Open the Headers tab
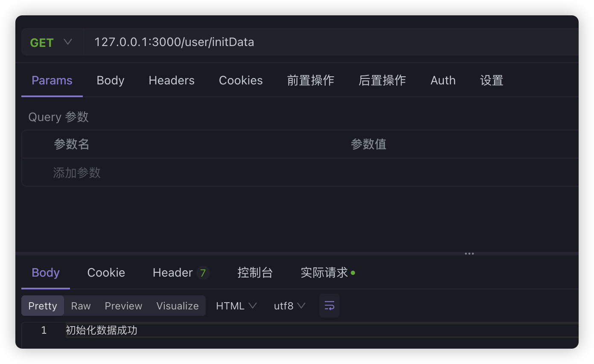 [x=172, y=81]
